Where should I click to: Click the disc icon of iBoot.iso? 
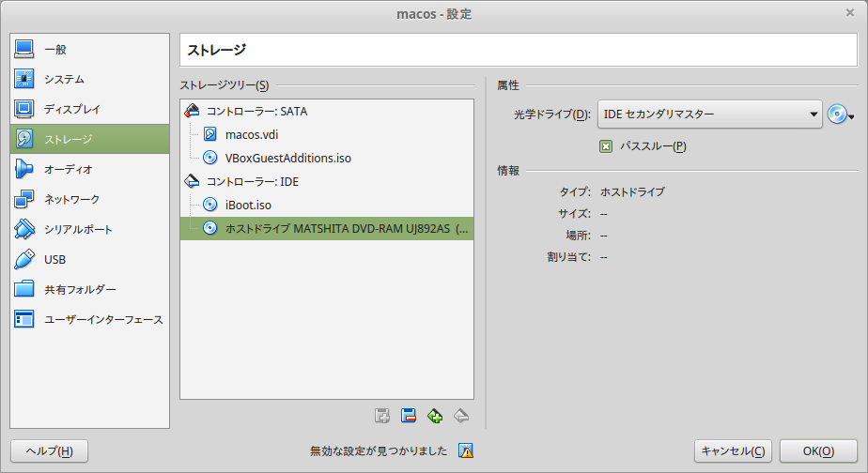coord(209,205)
